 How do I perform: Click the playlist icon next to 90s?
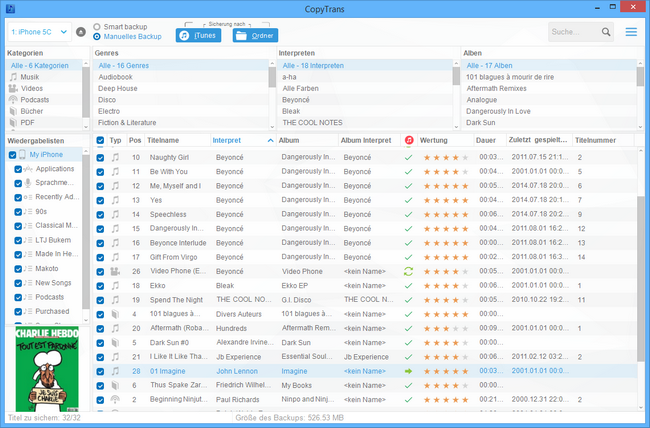(28, 212)
